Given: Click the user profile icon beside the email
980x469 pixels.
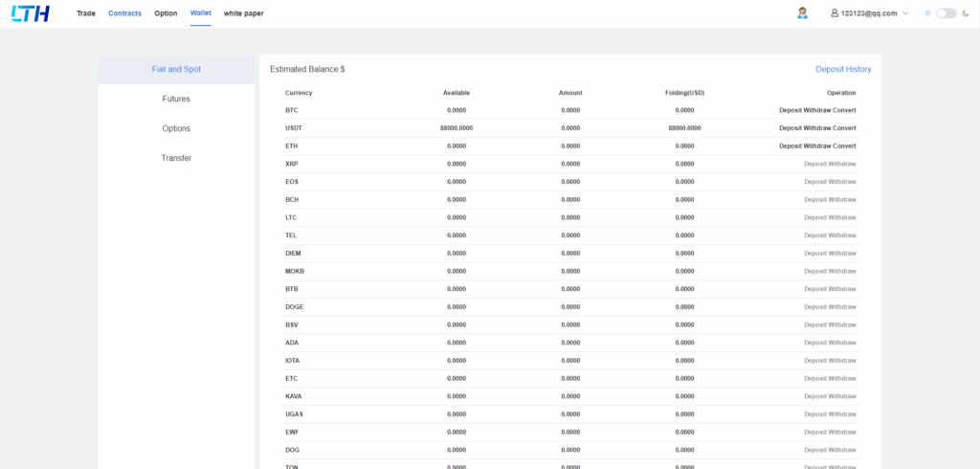Looking at the screenshot, I should click(835, 13).
